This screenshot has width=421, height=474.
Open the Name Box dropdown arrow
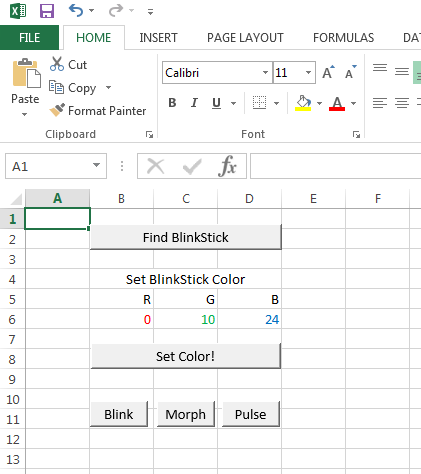96,165
